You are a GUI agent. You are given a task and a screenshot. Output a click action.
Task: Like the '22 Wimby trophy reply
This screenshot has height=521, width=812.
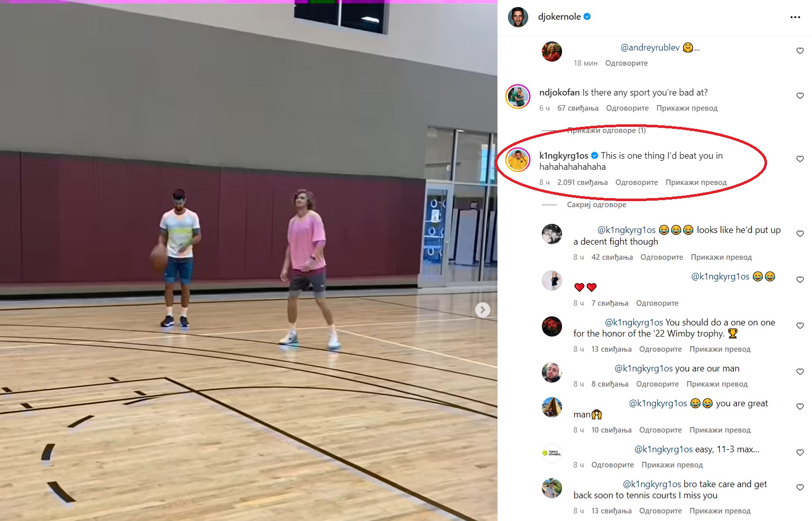[x=800, y=325]
